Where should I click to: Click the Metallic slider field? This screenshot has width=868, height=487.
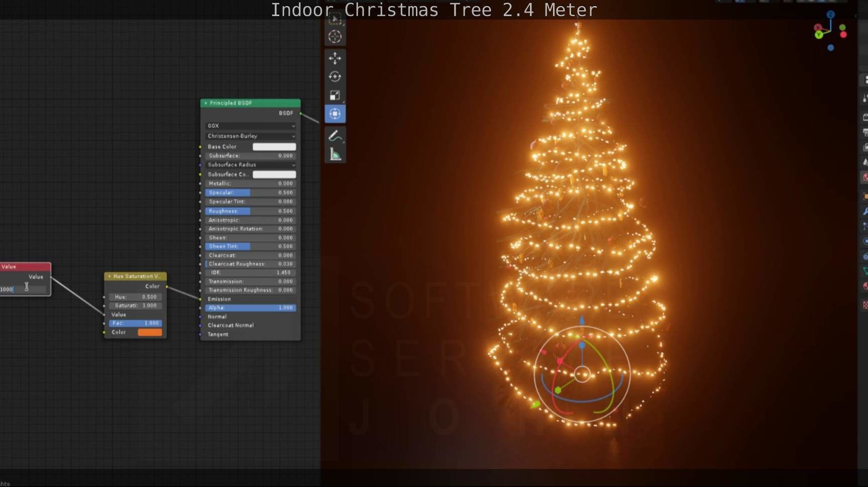coord(251,184)
